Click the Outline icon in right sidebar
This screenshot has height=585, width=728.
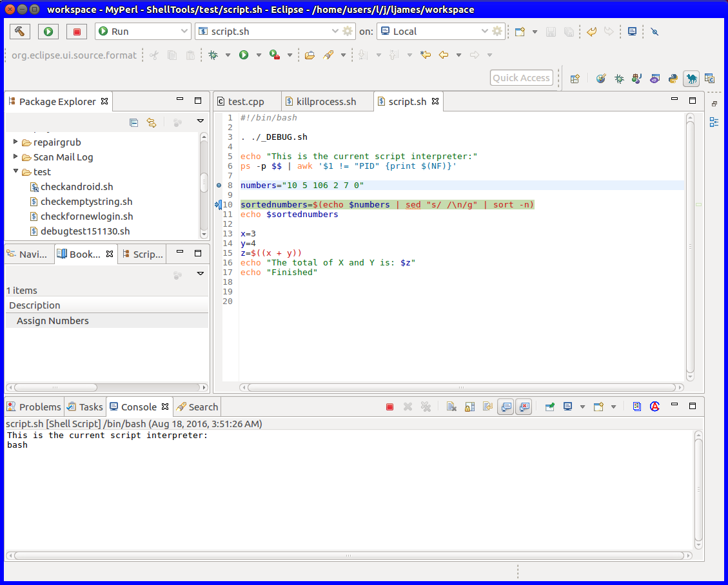pos(714,122)
